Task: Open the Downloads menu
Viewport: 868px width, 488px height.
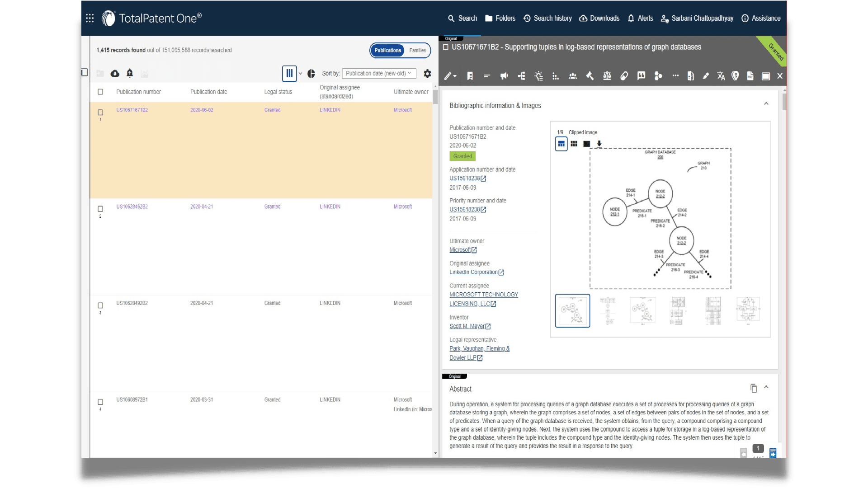Action: (x=599, y=18)
